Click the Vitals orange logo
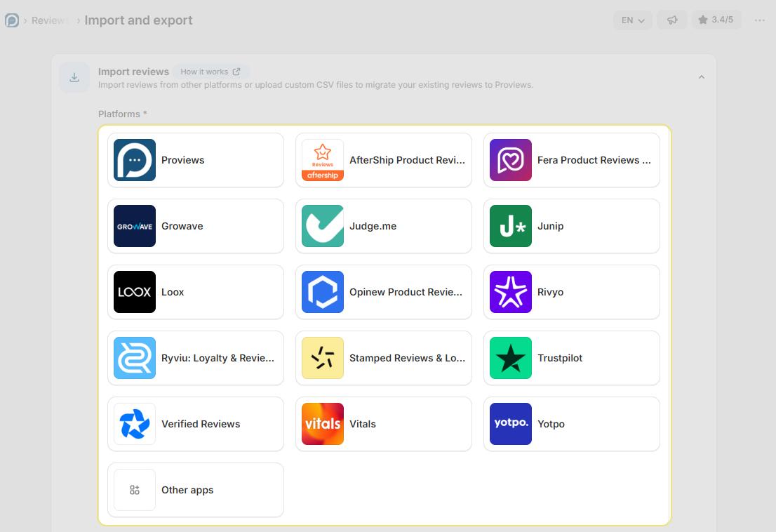This screenshot has width=776, height=532. [323, 424]
